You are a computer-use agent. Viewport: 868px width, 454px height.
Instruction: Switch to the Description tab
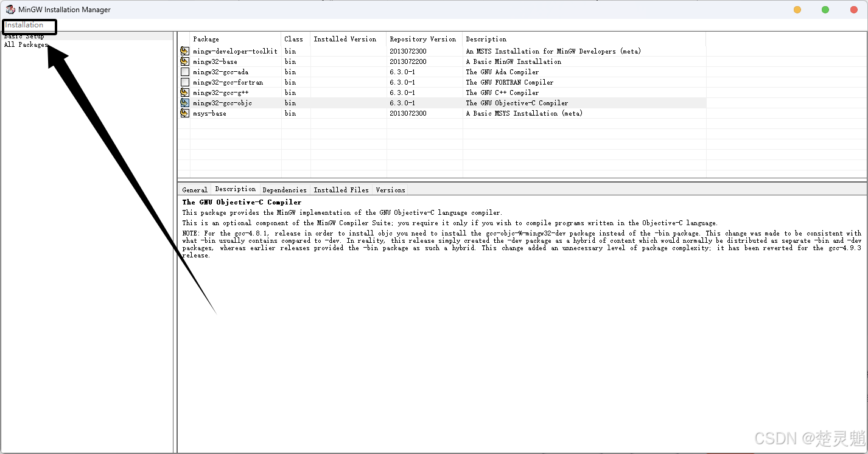236,189
